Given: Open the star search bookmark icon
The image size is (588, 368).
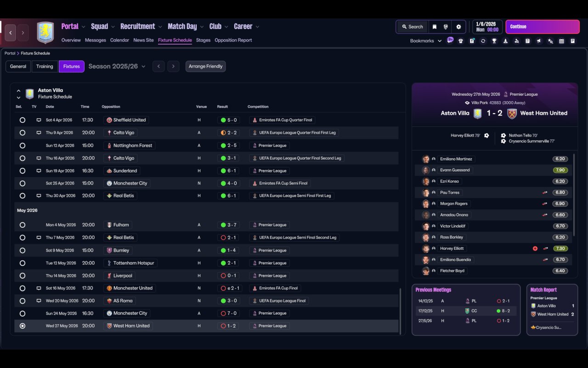Looking at the screenshot, I should 550,41.
